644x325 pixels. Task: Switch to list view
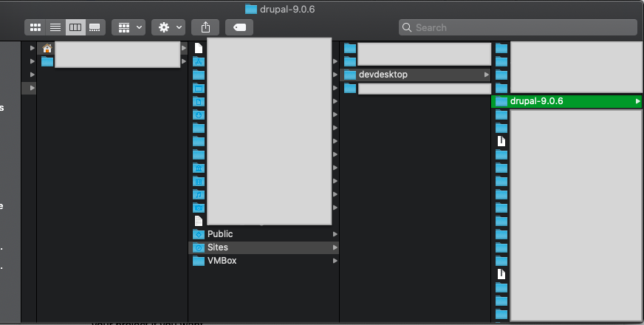55,27
